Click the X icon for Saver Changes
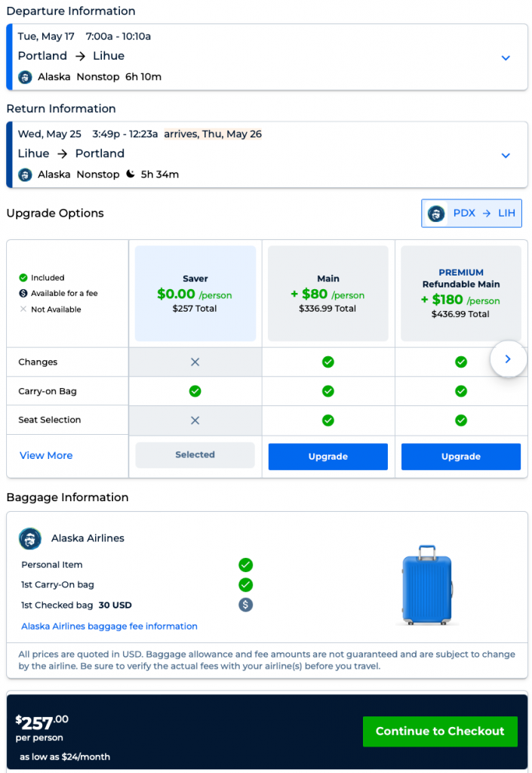 pos(195,362)
